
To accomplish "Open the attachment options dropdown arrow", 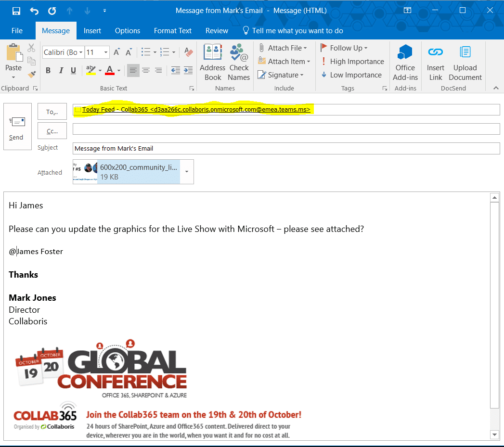I will pyautogui.click(x=187, y=172).
